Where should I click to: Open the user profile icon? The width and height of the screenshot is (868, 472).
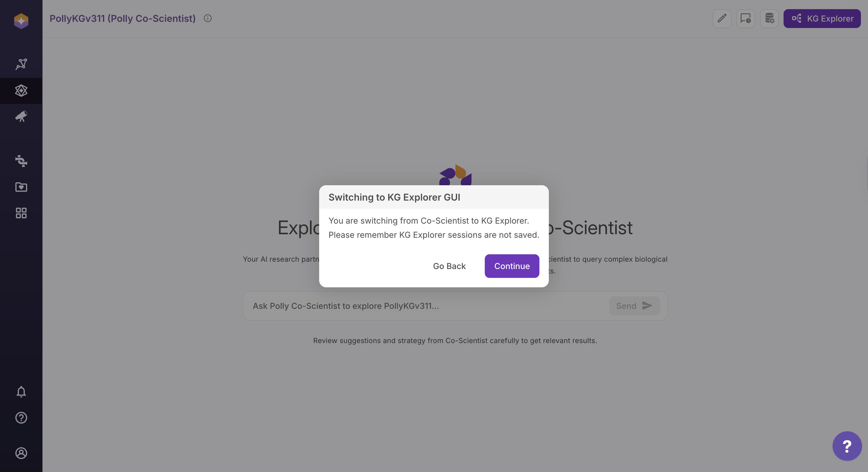[x=21, y=453]
